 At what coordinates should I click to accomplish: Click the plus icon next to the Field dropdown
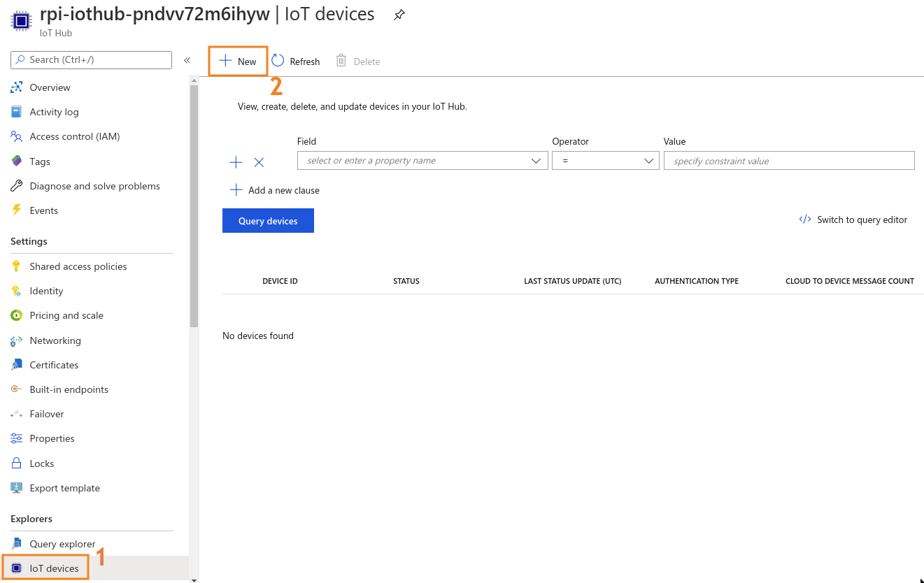click(x=236, y=162)
